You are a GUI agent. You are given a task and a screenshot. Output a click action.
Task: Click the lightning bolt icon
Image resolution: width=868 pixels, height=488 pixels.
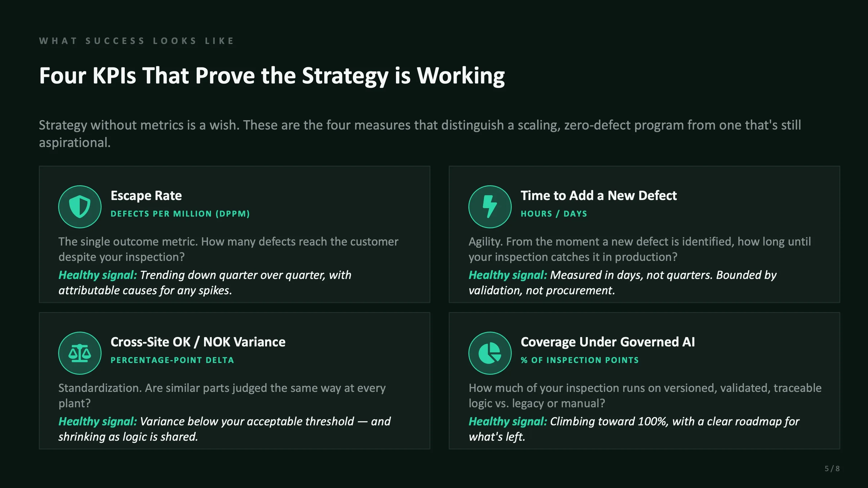click(x=490, y=207)
